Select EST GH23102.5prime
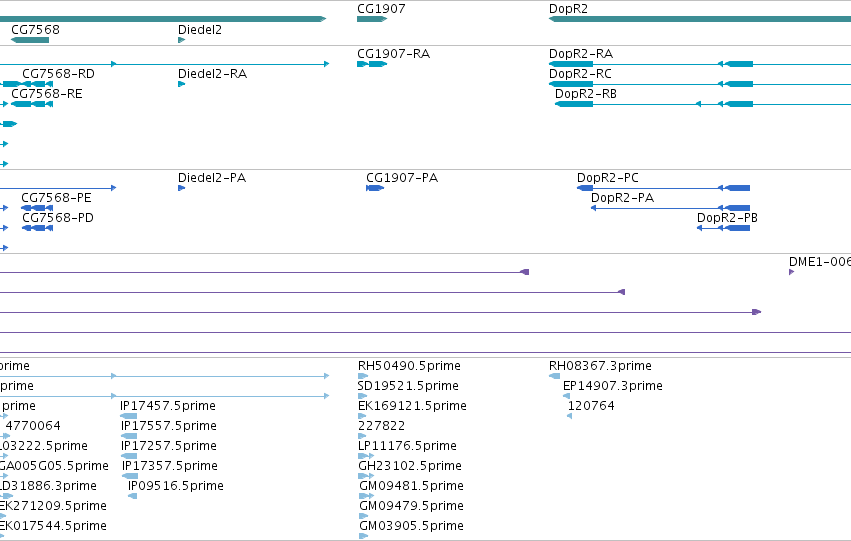The height and width of the screenshot is (541, 851). (x=410, y=466)
